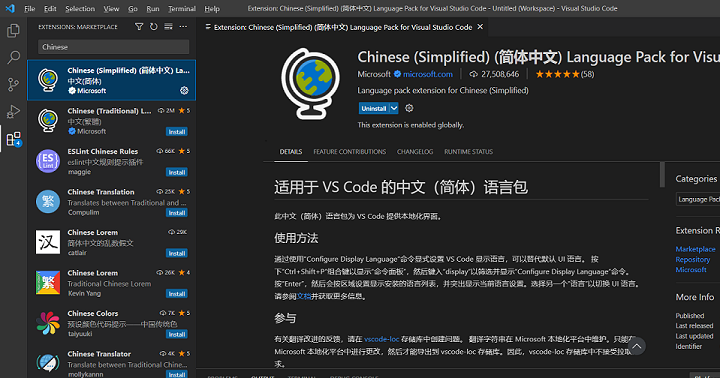720x378 pixels.
Task: Open manage gear for Chinese (Simplified) list item
Action: tap(184, 90)
